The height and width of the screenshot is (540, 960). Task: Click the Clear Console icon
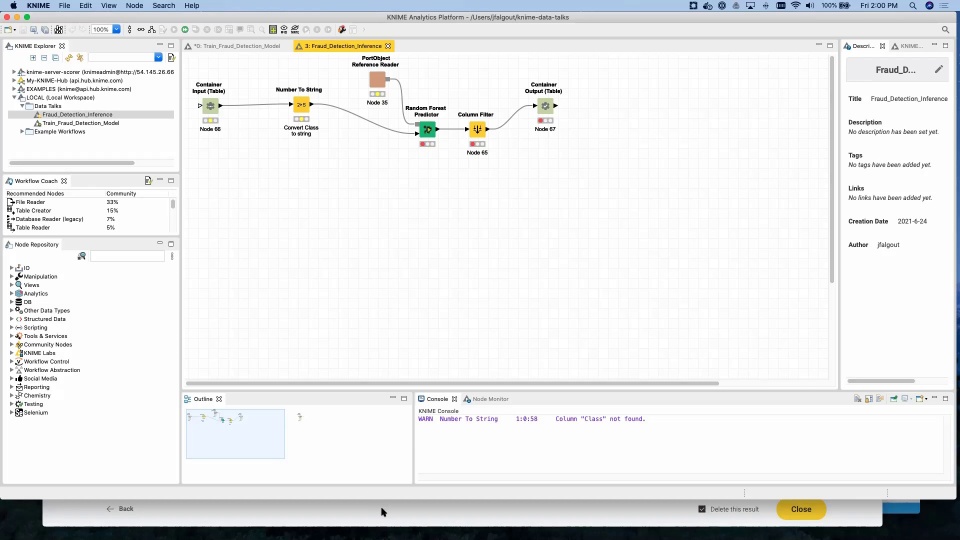[858, 399]
